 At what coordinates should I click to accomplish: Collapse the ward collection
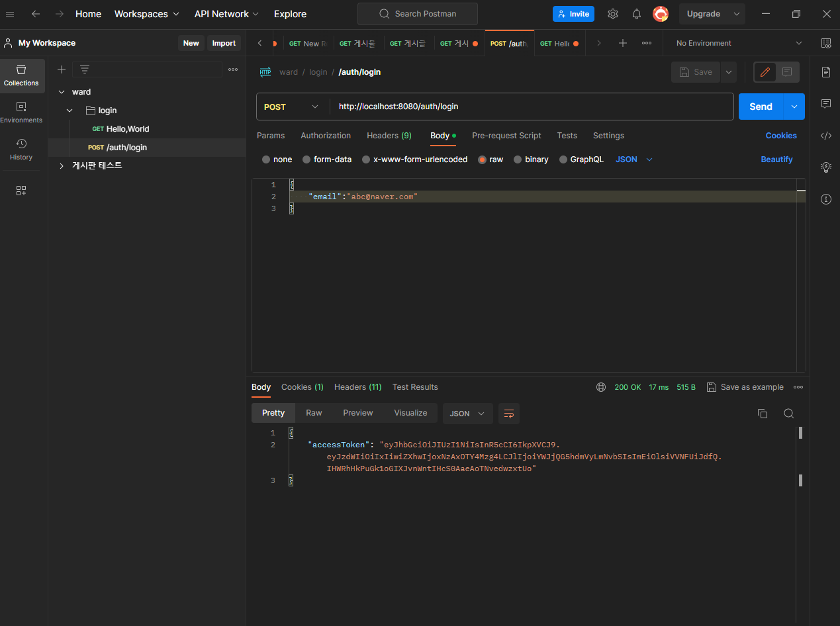point(62,92)
